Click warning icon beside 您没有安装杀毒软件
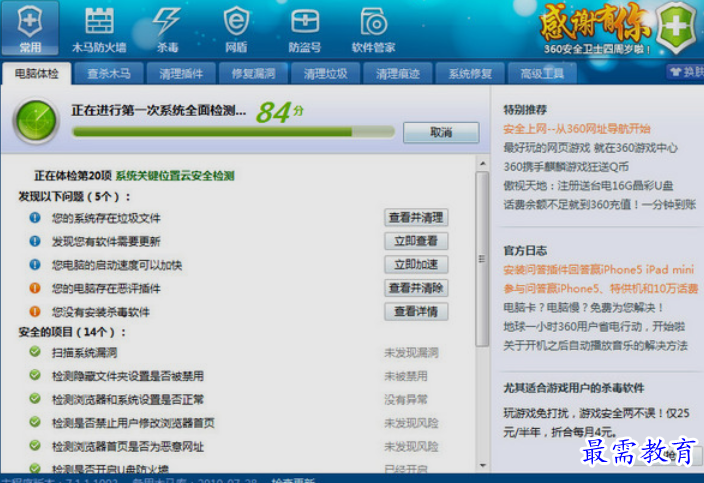 click(35, 312)
